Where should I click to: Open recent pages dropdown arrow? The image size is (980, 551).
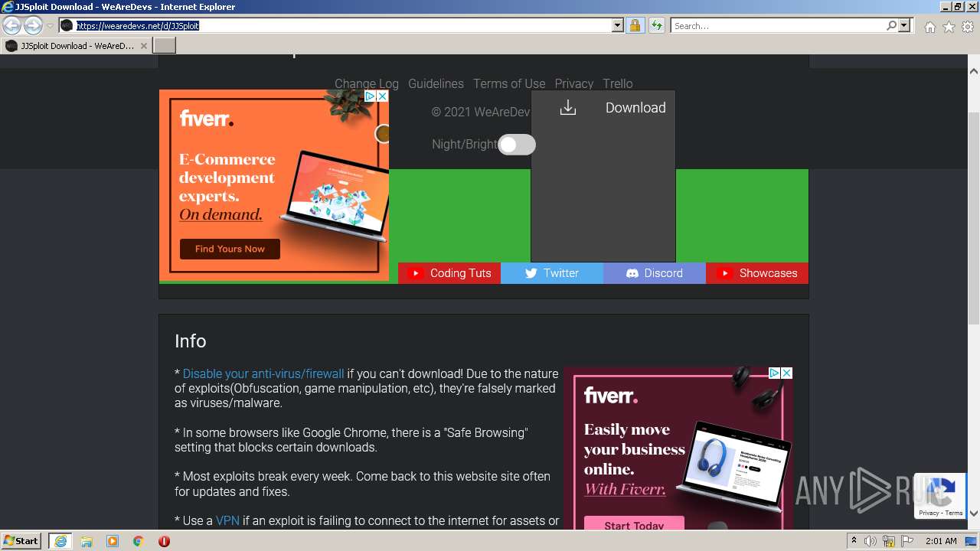[x=50, y=26]
